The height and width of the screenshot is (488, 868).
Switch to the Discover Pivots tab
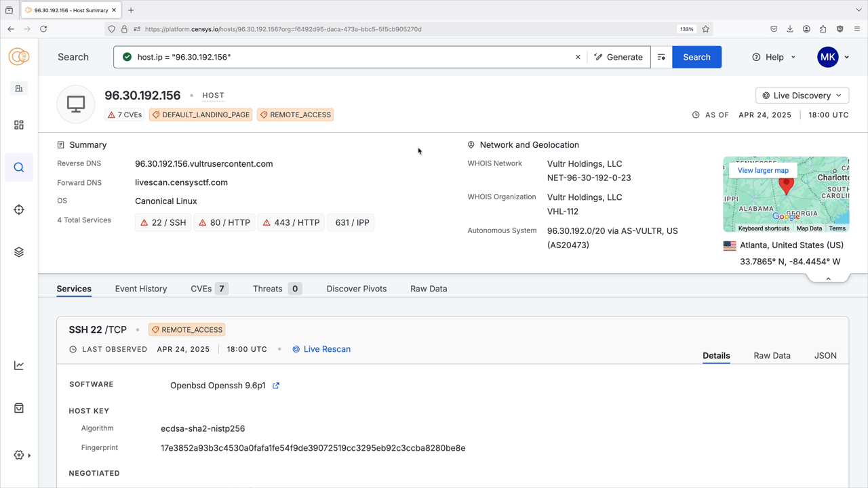point(357,289)
